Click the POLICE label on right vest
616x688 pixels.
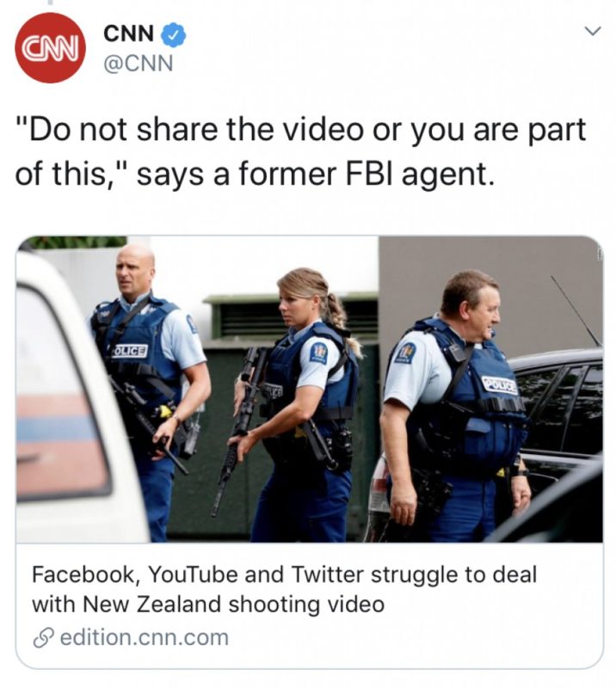[x=500, y=384]
